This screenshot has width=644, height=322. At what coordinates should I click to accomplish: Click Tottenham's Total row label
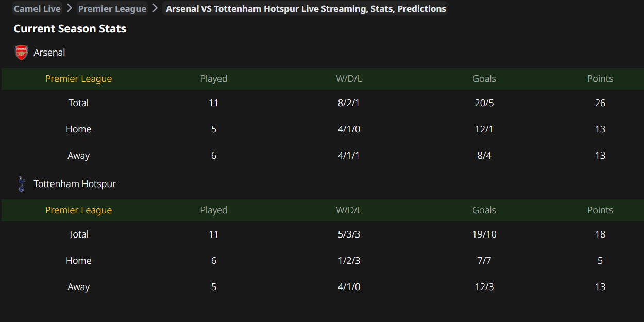[x=78, y=234]
